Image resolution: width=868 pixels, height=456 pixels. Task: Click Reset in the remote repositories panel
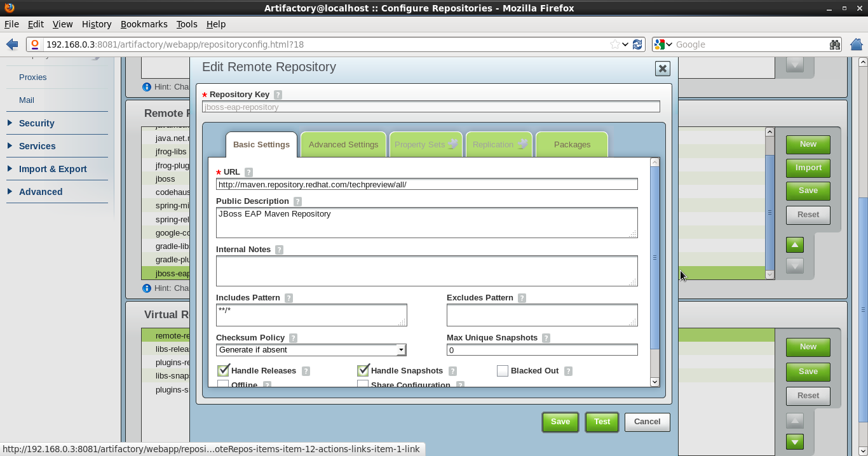point(808,215)
